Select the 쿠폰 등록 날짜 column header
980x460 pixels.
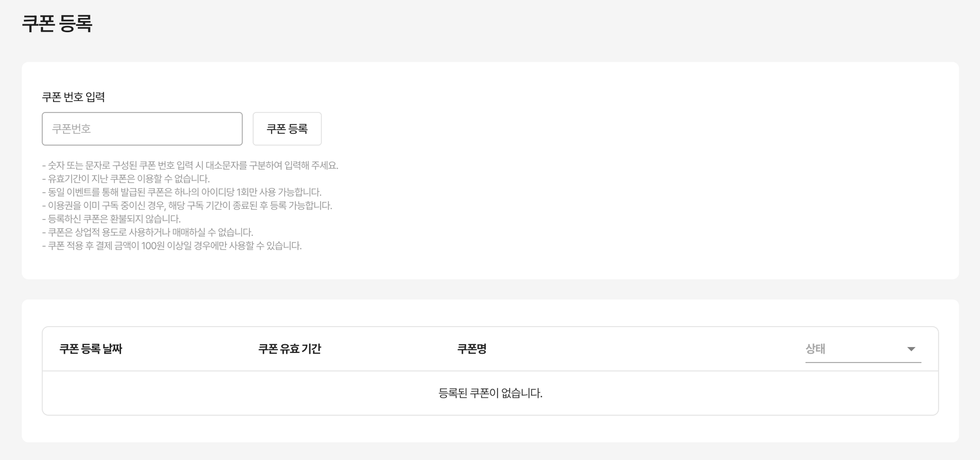tap(91, 349)
